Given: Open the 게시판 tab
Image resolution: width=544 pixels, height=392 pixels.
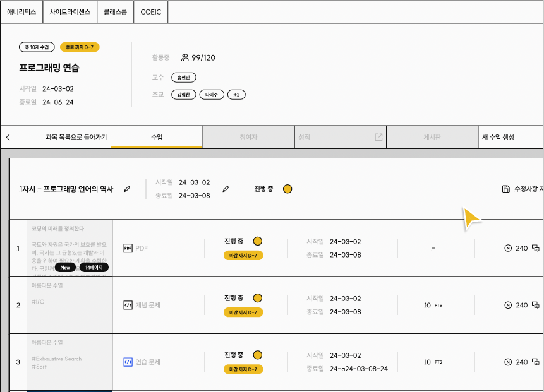Looking at the screenshot, I should (432, 137).
